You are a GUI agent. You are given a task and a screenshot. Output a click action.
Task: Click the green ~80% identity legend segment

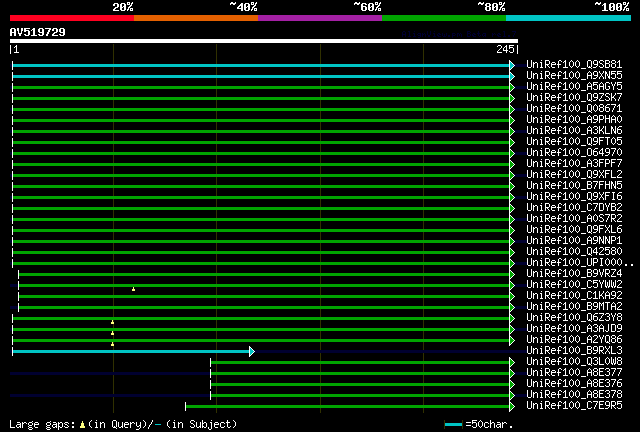(444, 18)
